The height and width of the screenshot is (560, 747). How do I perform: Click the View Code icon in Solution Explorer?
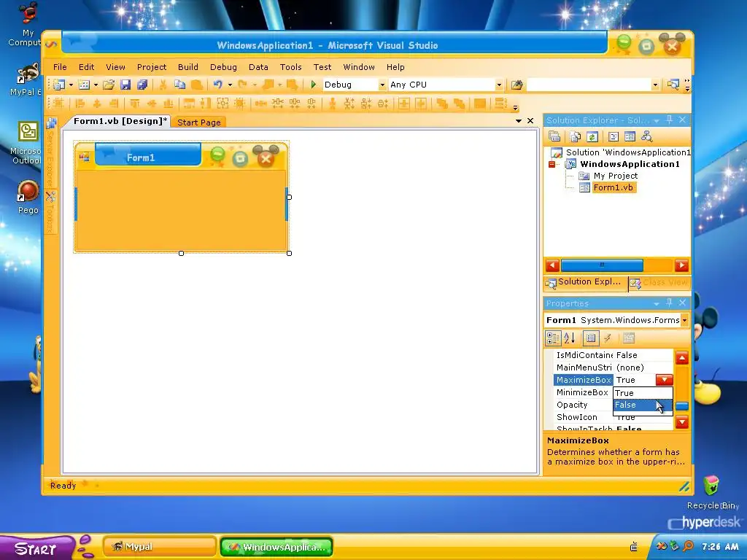point(613,136)
